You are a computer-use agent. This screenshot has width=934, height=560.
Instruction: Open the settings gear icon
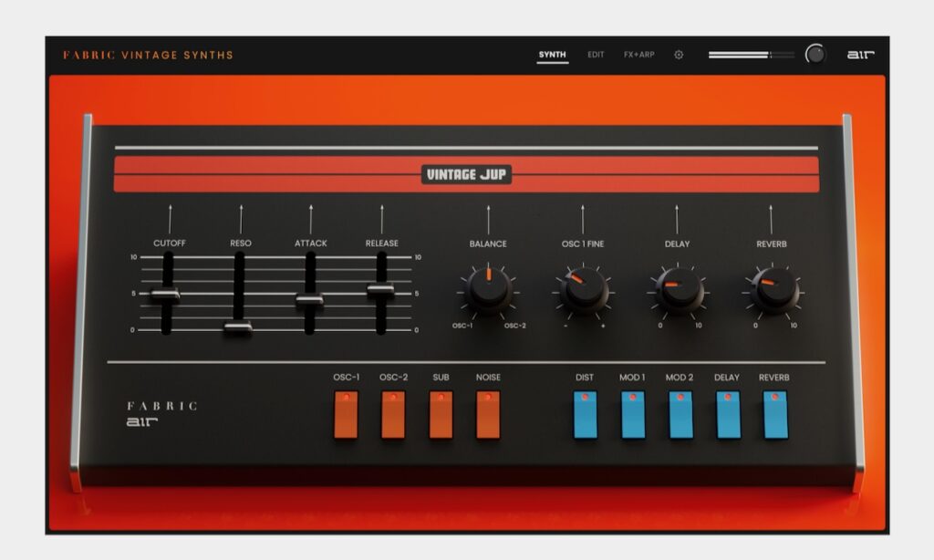[x=678, y=54]
